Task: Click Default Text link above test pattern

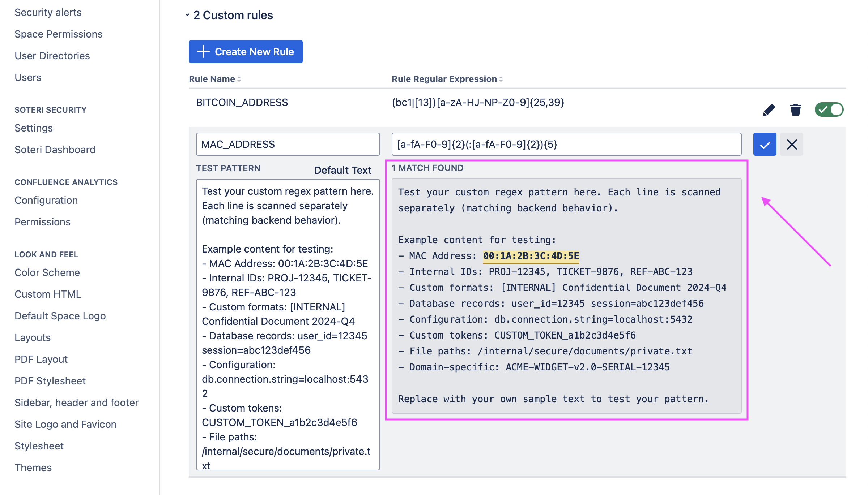Action: (342, 170)
